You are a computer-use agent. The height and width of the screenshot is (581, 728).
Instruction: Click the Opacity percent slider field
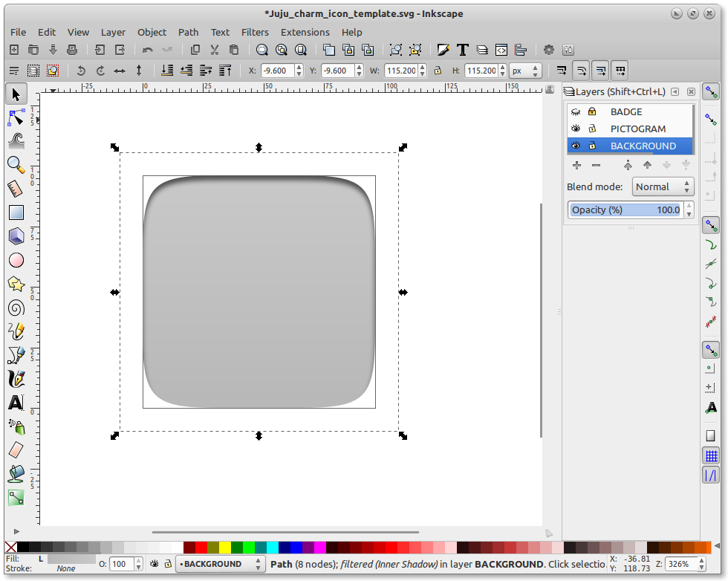[625, 210]
